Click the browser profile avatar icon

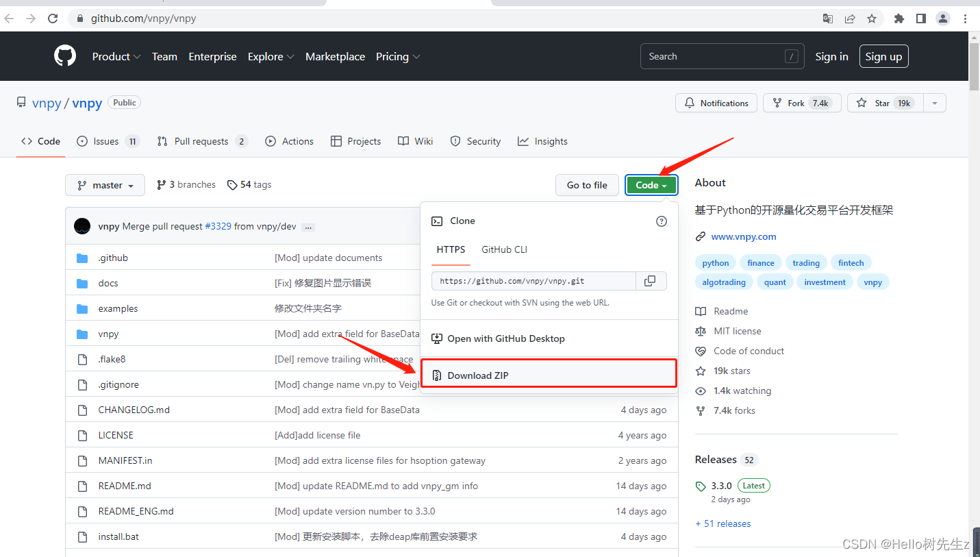943,18
